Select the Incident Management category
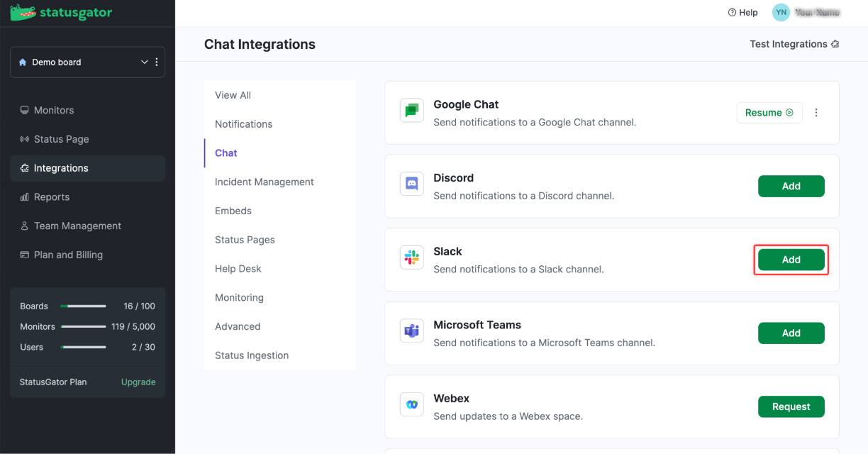Viewport: 868px width, 454px height. [280, 182]
